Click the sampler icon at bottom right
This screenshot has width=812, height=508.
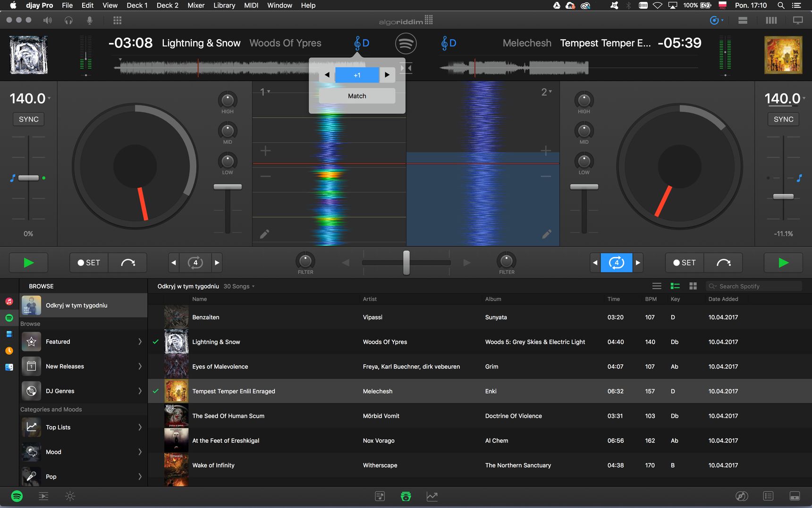click(x=795, y=496)
